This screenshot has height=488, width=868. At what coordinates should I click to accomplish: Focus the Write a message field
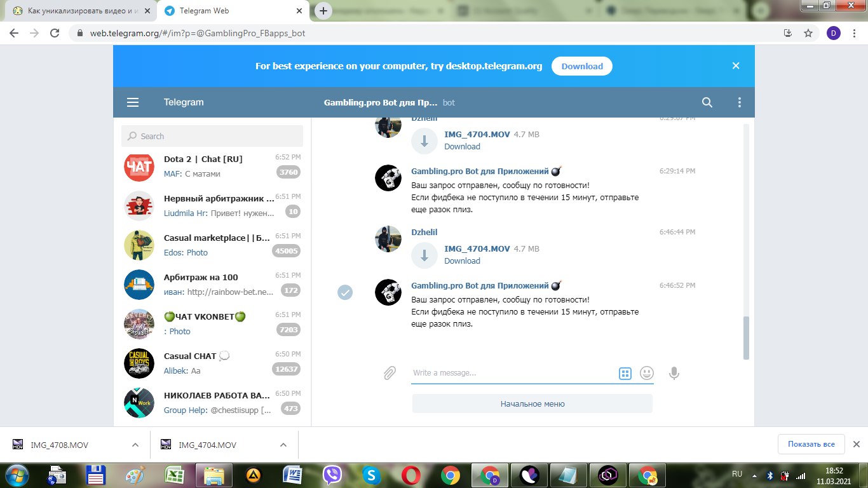click(512, 373)
